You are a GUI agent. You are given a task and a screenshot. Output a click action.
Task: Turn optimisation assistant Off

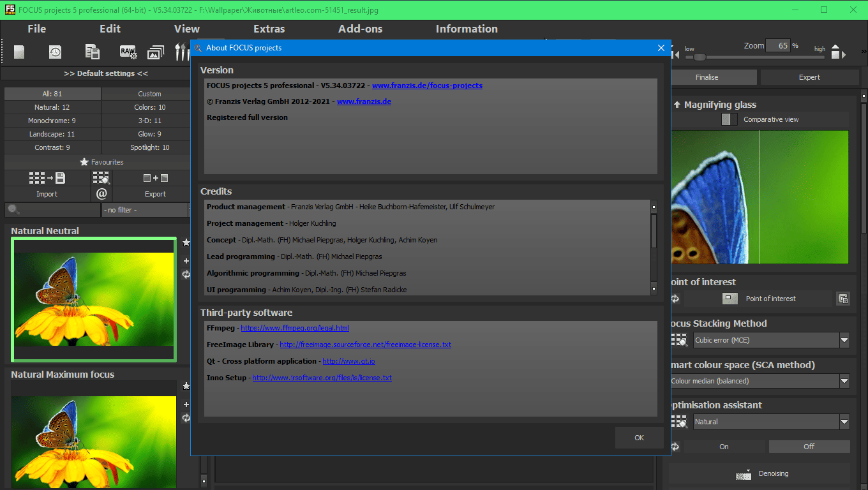[x=809, y=447]
